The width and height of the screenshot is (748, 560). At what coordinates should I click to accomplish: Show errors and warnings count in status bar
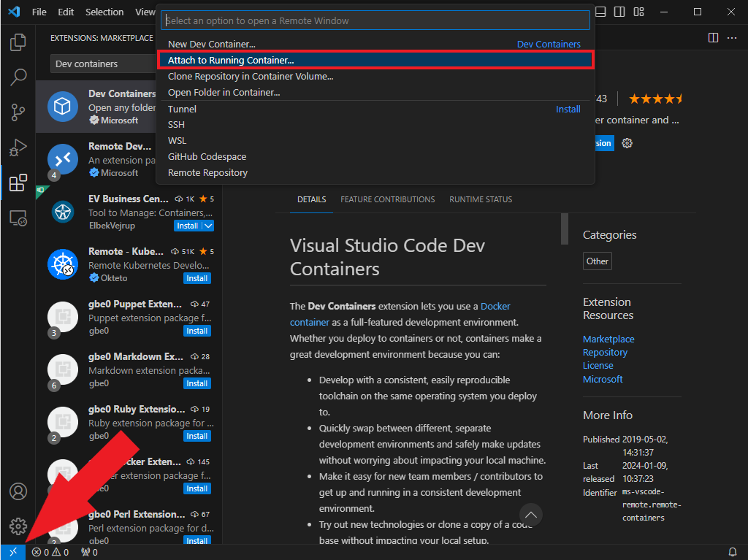click(x=50, y=553)
